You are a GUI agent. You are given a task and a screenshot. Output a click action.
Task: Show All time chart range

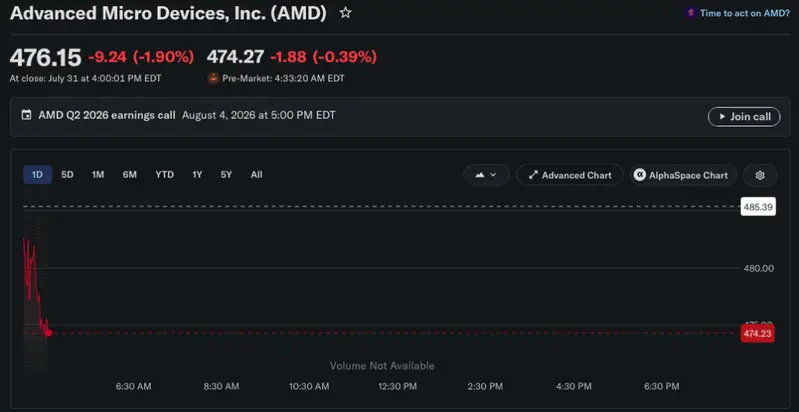coord(256,175)
